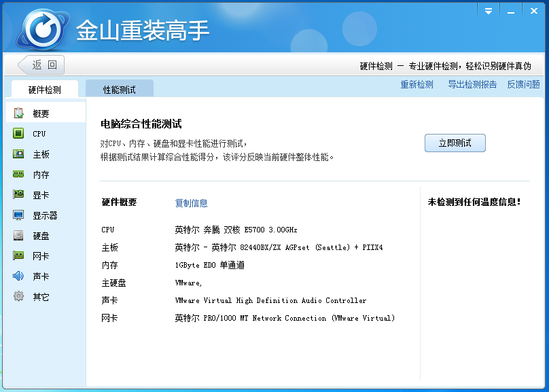Select 概要 in the sidebar
549x392 pixels.
(46, 113)
